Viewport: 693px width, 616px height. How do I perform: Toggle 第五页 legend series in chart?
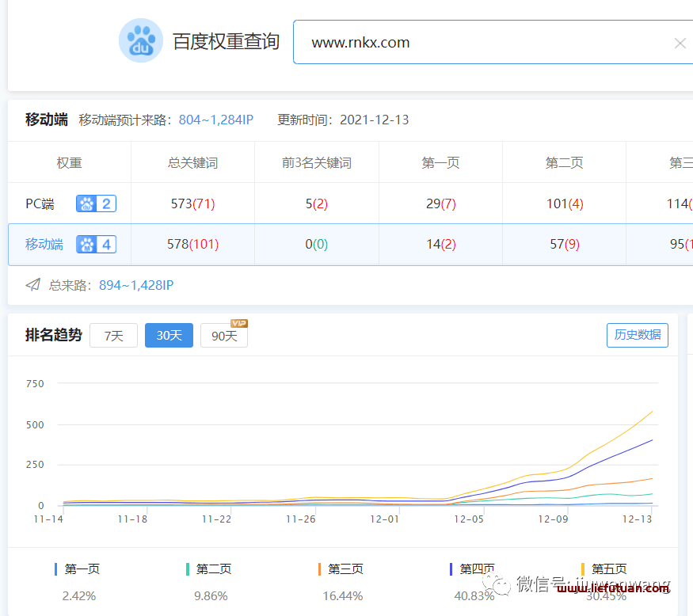point(609,569)
